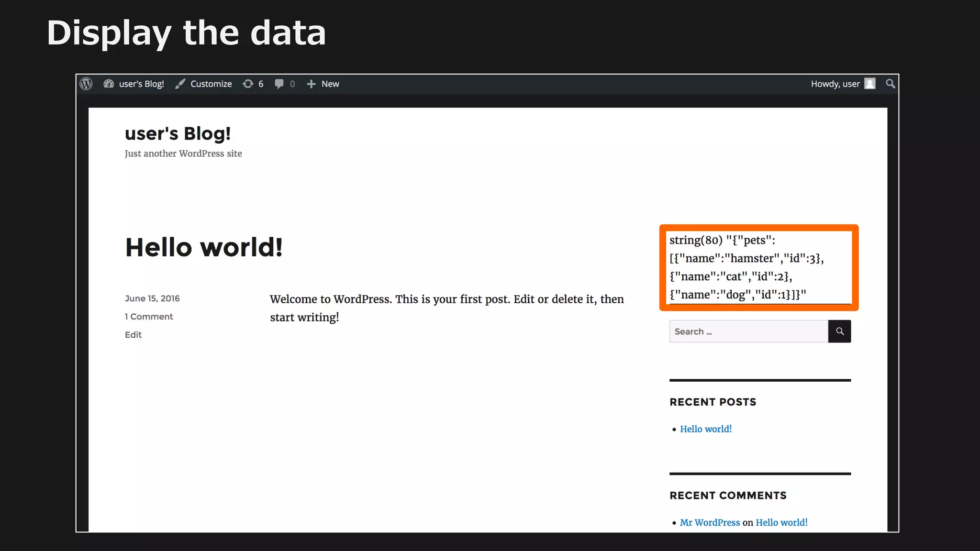
Task: Click the admin bar search magnifier
Action: (891, 84)
